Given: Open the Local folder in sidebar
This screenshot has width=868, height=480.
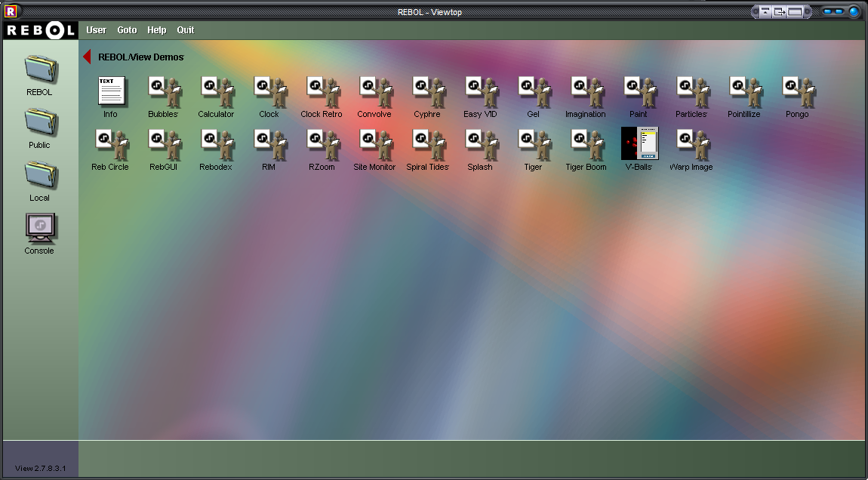Looking at the screenshot, I should (x=41, y=175).
